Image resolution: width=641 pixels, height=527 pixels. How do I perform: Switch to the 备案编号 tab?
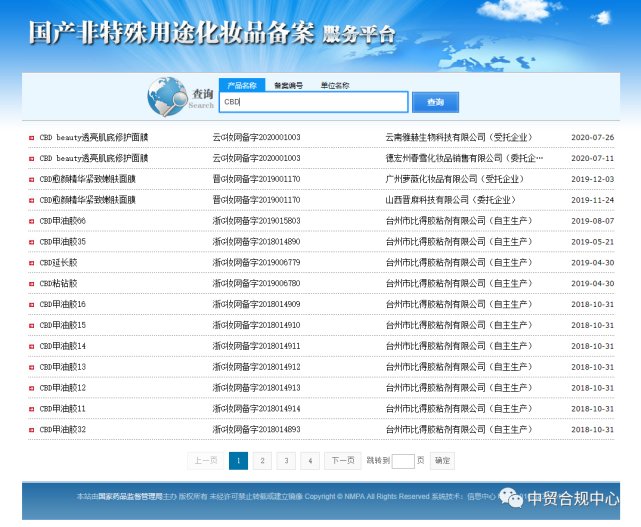[288, 85]
